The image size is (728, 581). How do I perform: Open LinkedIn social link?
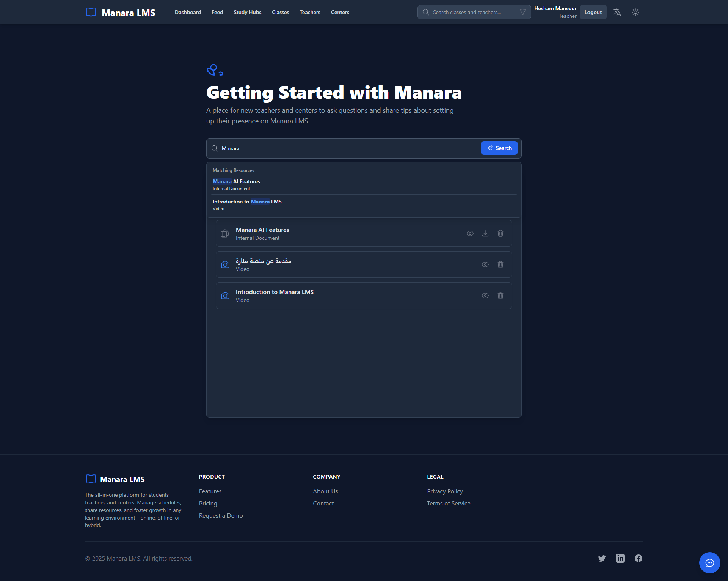(x=620, y=558)
